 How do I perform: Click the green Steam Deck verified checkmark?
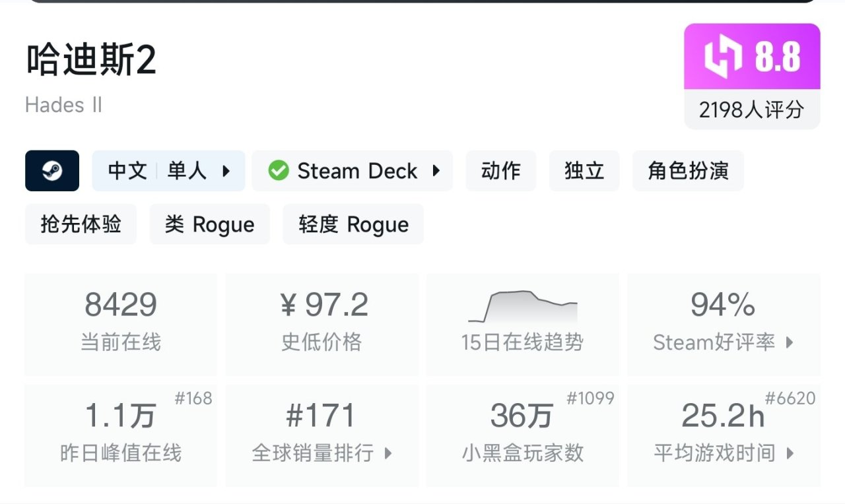(x=278, y=171)
